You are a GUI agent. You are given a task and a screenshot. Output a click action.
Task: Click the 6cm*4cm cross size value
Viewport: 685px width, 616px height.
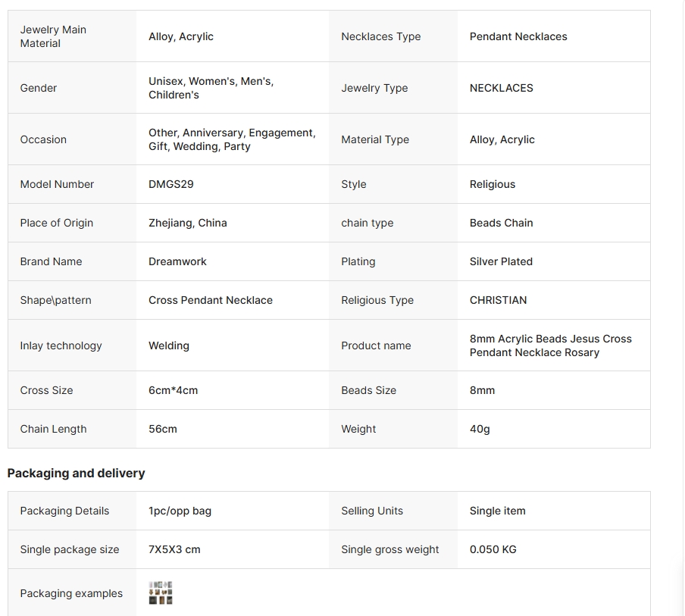173,390
